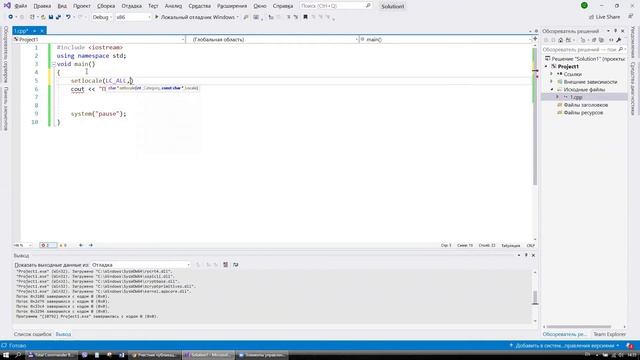Viewport: 640px width, 360px height.
Task: Open the Справка menu
Action: (x=282, y=6)
